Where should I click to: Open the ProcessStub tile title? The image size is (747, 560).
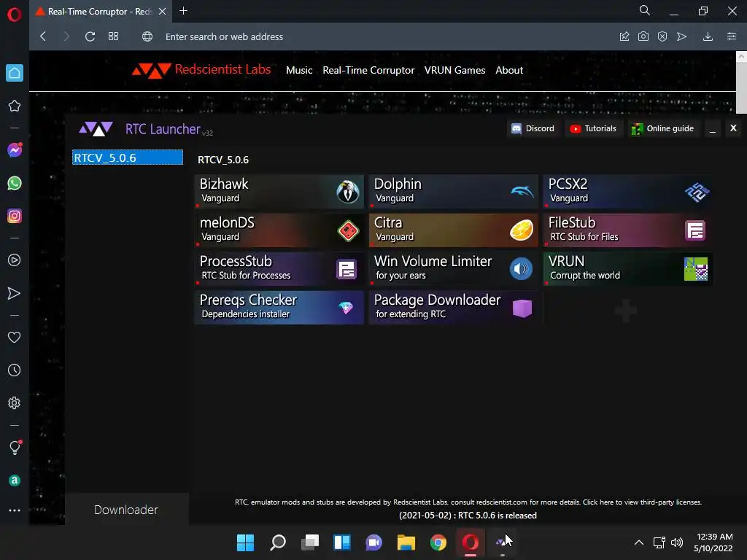point(236,262)
